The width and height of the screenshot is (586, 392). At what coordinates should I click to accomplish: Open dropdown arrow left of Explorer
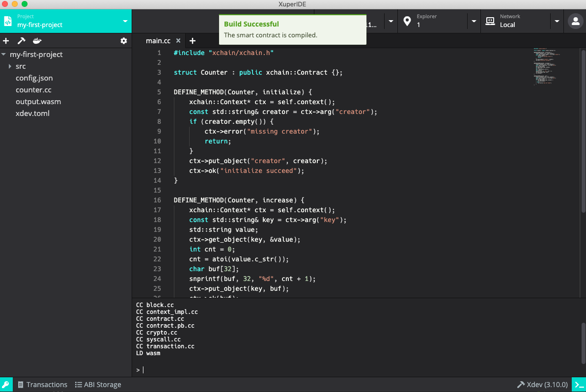click(x=391, y=21)
